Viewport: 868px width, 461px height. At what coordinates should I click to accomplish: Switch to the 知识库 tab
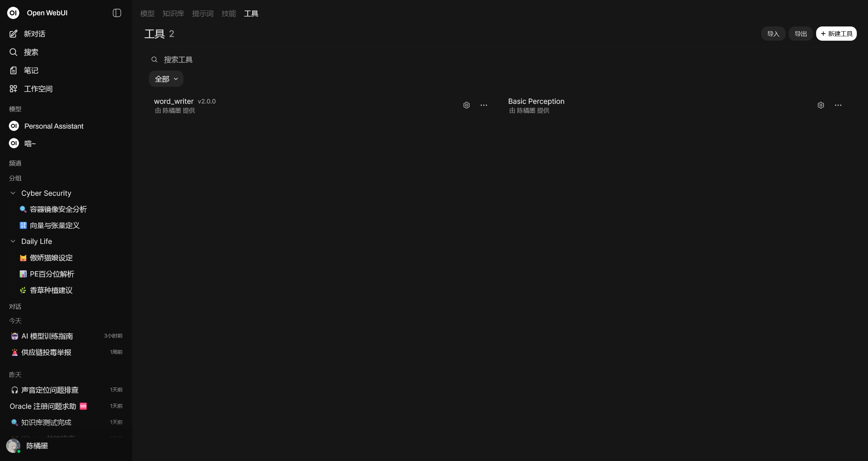pyautogui.click(x=173, y=14)
